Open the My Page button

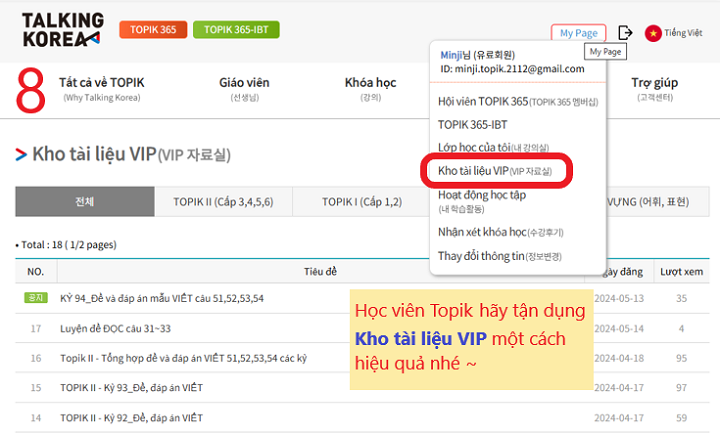point(579,33)
